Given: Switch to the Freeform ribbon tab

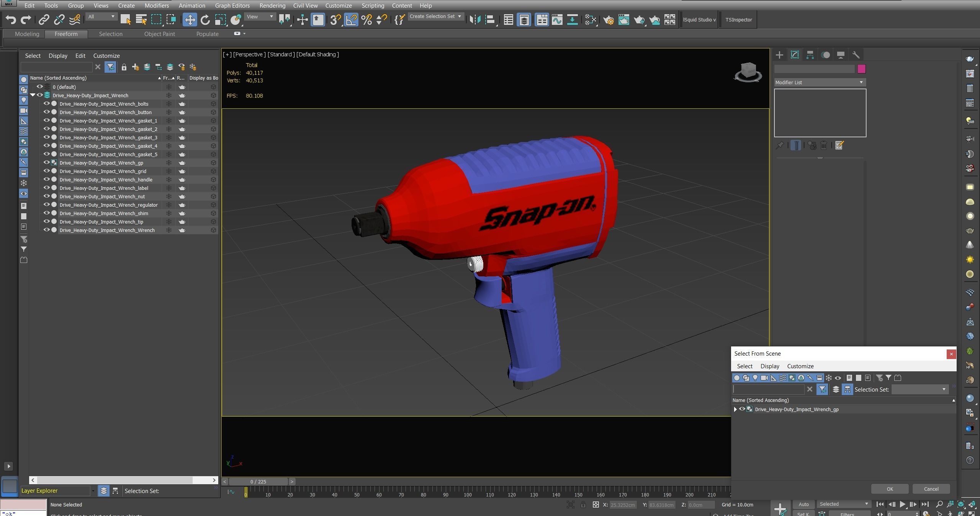Looking at the screenshot, I should click(66, 34).
